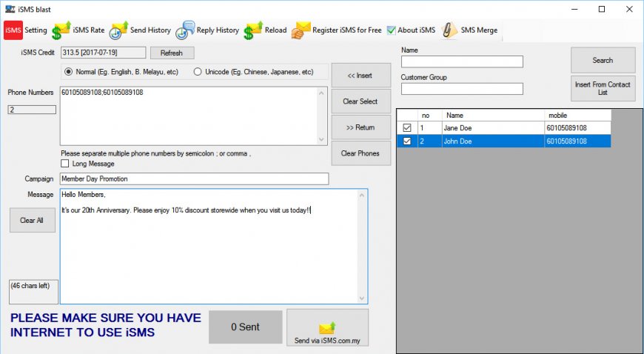Click the Refresh credit button
644x354 pixels.
pyautogui.click(x=172, y=53)
